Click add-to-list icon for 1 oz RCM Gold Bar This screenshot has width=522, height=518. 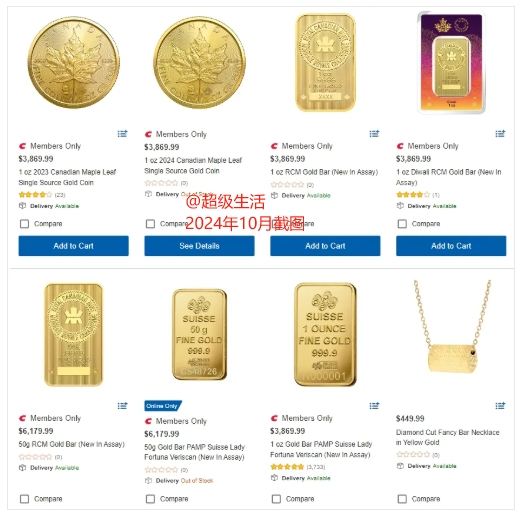pyautogui.click(x=374, y=134)
